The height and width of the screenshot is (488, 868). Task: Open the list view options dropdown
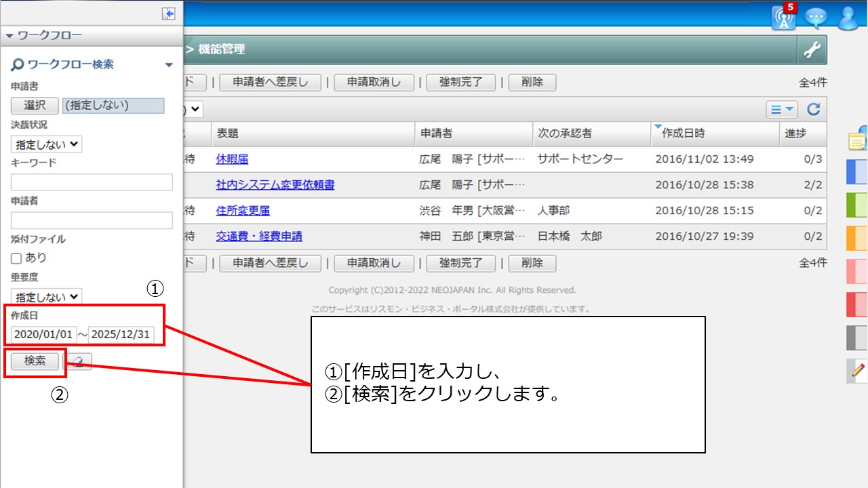coord(781,109)
